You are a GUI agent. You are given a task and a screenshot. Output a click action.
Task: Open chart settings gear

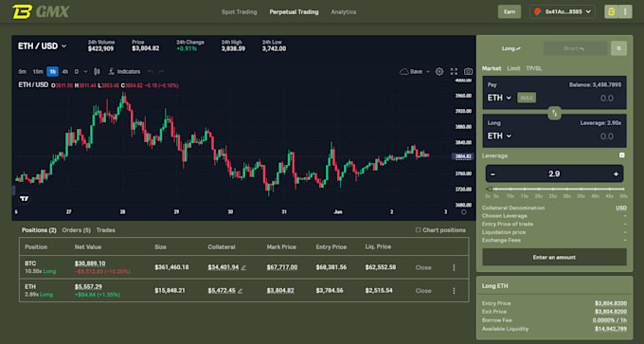439,71
